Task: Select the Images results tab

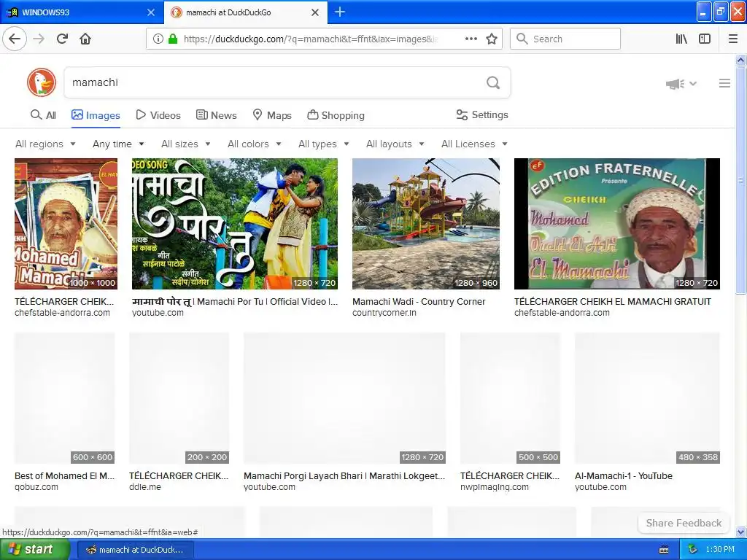Action: tap(96, 115)
